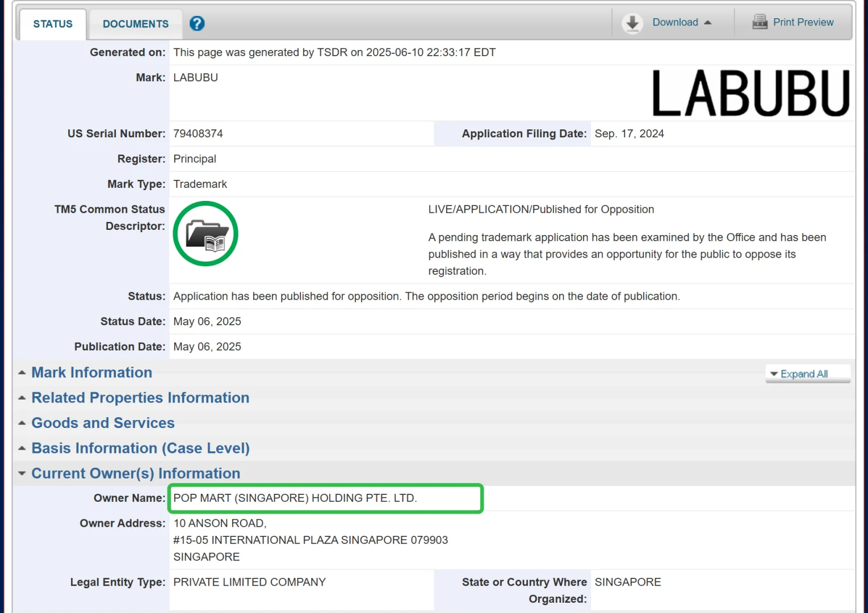Screen dimensions: 868x613
Task: Click the #15-05 INTERNATIONAL PLAZA address line
Action: [x=311, y=540]
